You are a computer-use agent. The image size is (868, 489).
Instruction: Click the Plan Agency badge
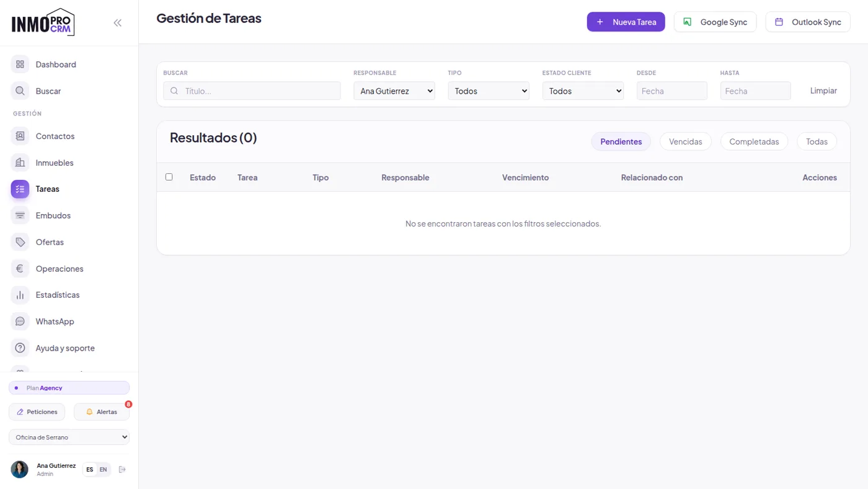[69, 388]
